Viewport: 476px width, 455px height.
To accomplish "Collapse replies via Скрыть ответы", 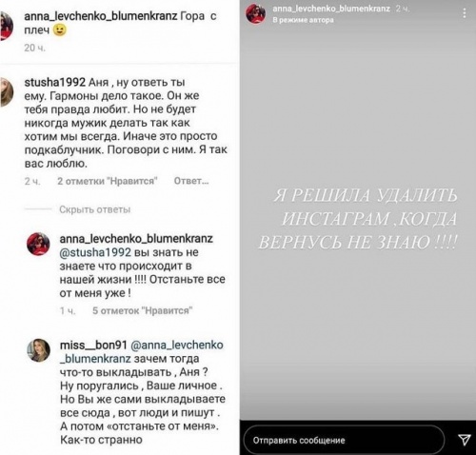I will point(95,209).
